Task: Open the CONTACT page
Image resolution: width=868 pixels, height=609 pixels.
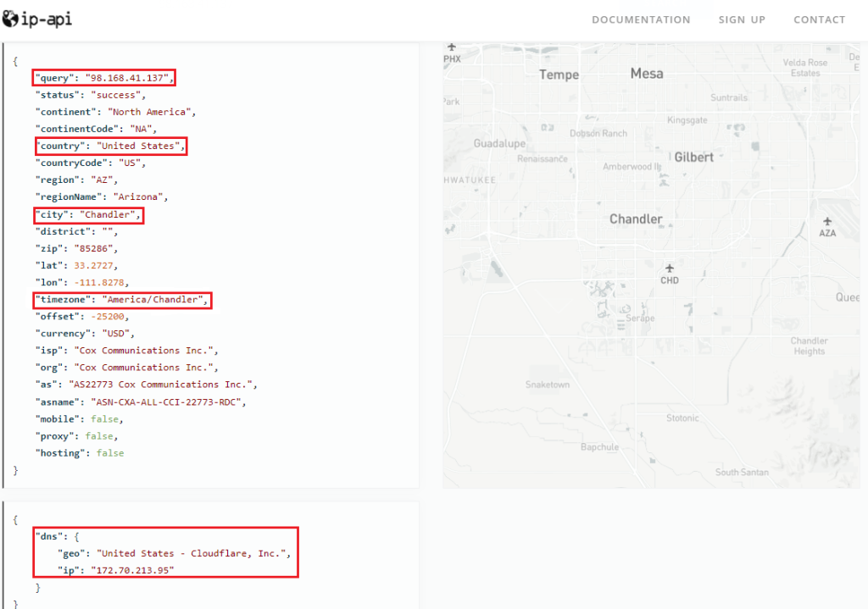Action: pos(820,20)
